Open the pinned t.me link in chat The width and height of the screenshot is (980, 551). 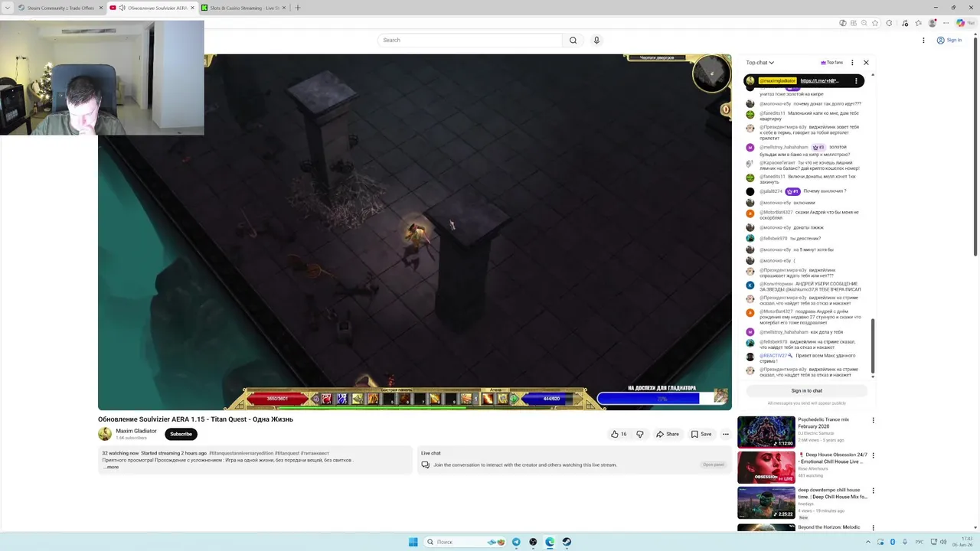819,80
